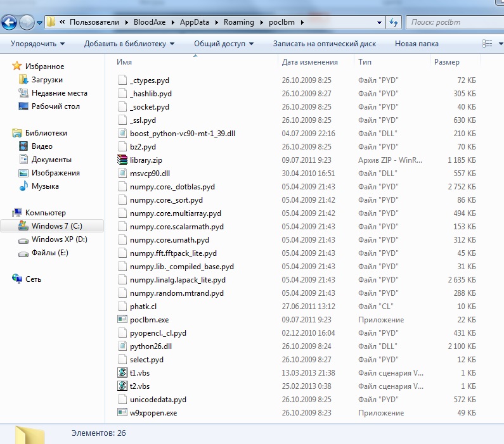
Task: Select numpy.linalg.lapack_lite.pyd file name
Action: pyautogui.click(x=178, y=280)
